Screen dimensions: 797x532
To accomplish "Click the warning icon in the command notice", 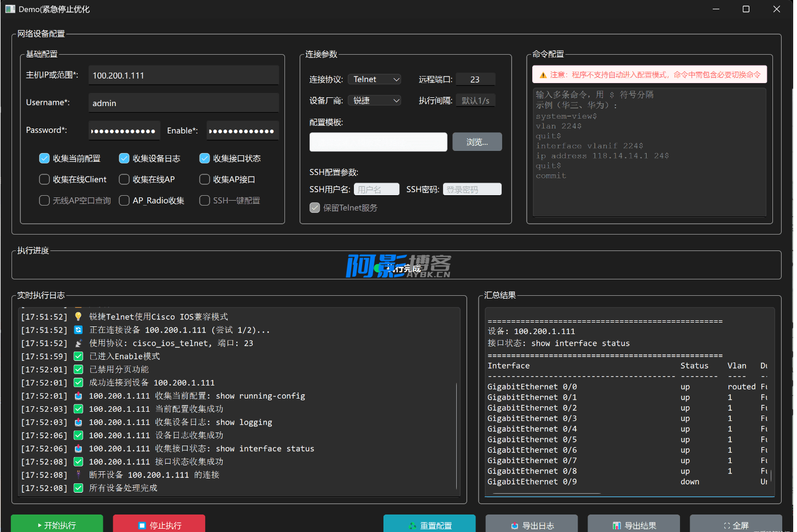I will 543,75.
